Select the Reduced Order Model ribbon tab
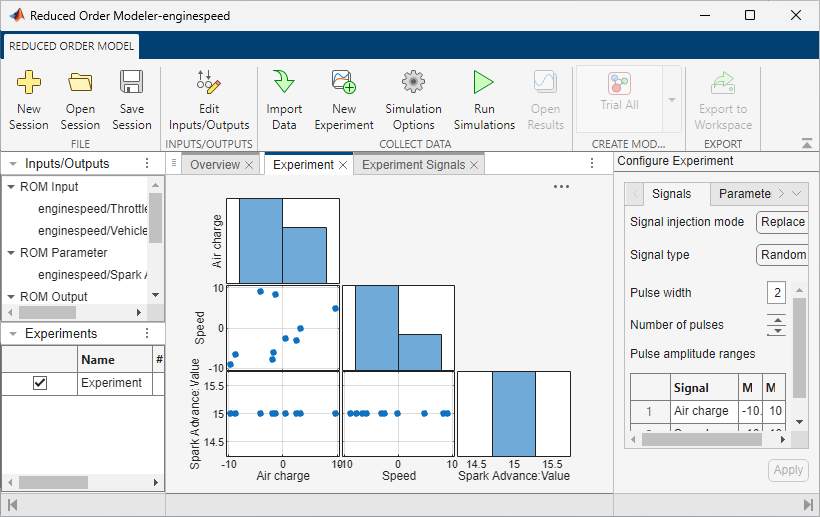This screenshot has width=820, height=517. (71, 46)
